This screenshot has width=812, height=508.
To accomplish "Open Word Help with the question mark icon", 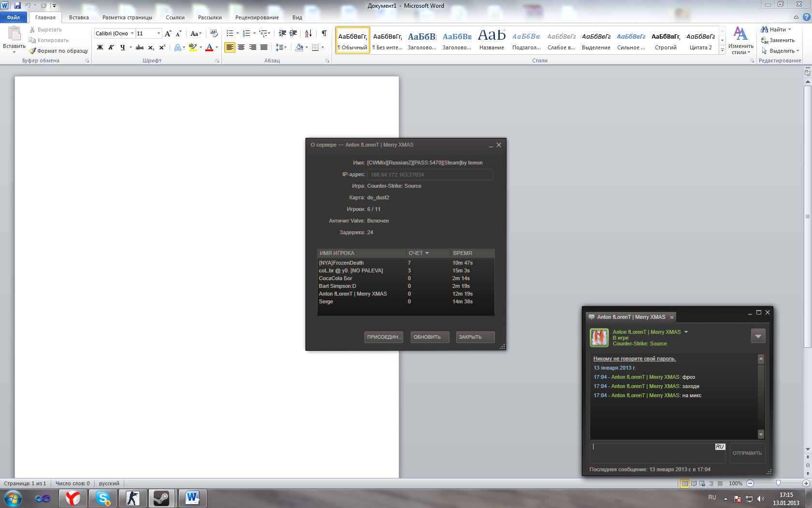I will coord(806,17).
